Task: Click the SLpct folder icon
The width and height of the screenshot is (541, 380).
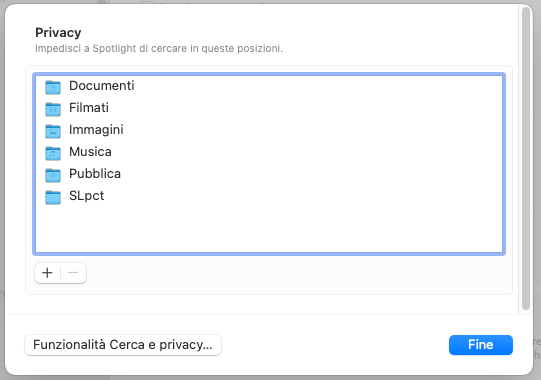Action: [x=53, y=197]
